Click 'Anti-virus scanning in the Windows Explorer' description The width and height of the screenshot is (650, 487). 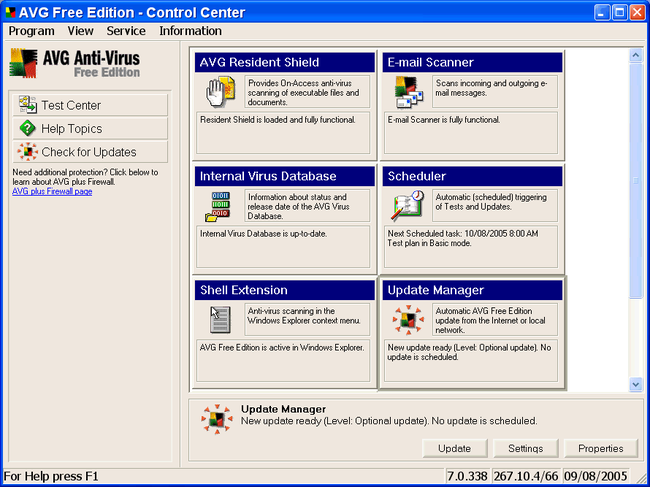(304, 316)
